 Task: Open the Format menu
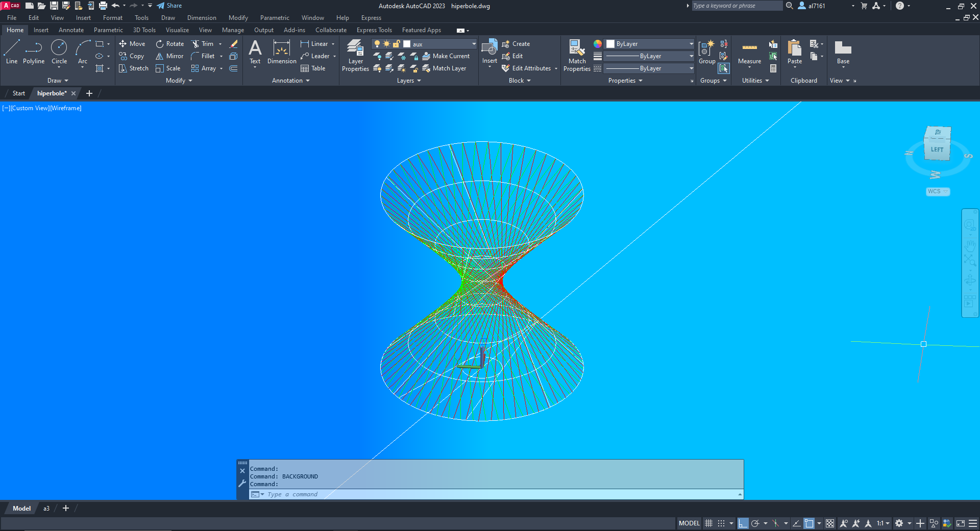[113, 18]
